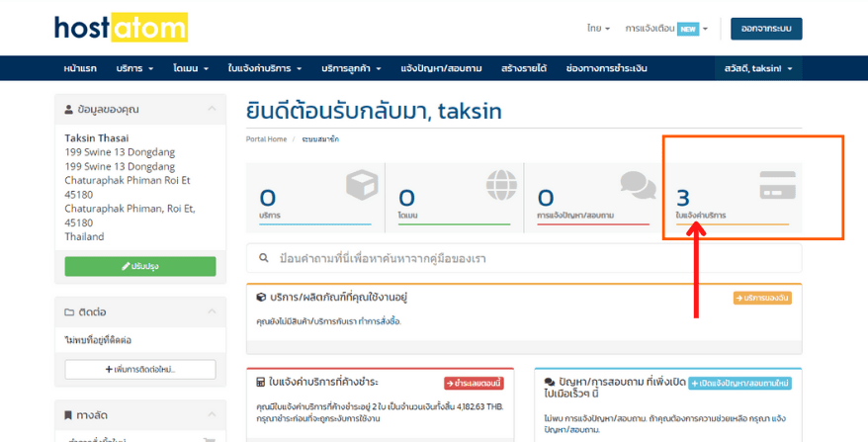
Task: Open สร้างรายได้ menu item
Action: pyautogui.click(x=524, y=68)
